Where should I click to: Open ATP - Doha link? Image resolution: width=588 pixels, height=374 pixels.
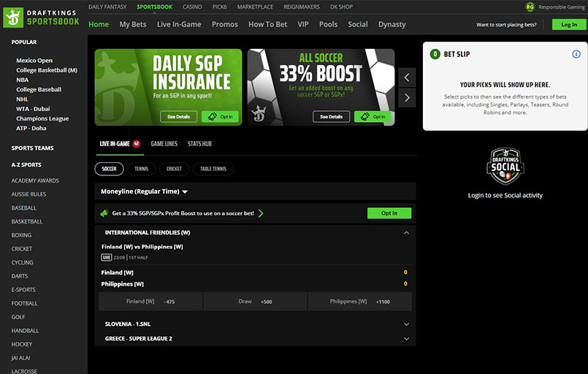point(31,129)
